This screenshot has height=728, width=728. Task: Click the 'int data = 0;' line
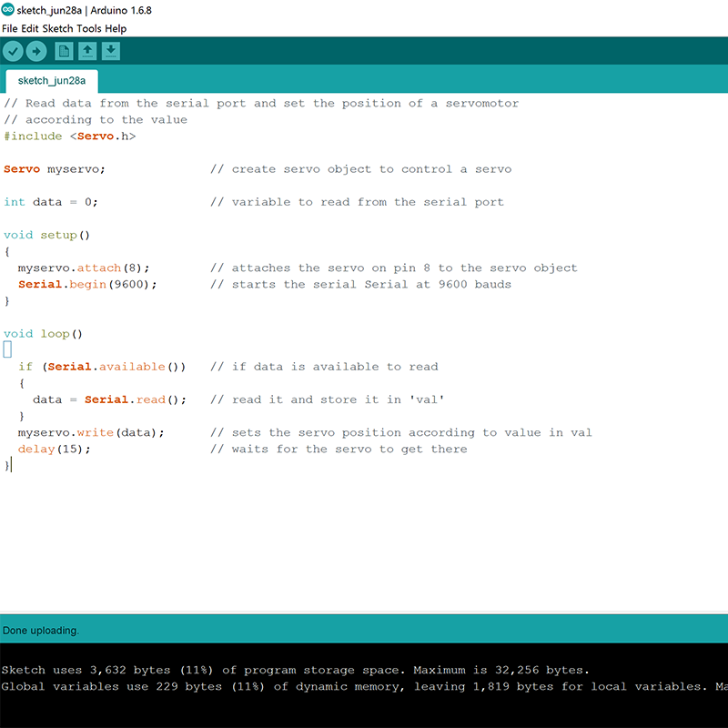point(51,202)
